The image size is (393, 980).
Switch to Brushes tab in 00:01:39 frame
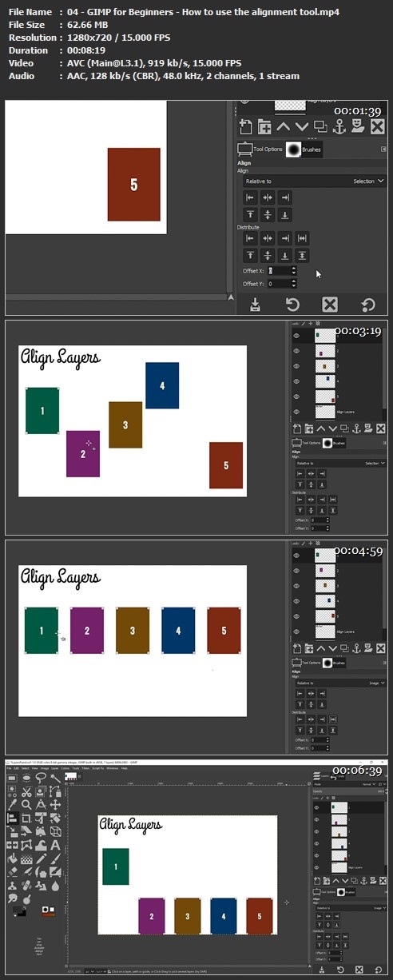click(x=304, y=149)
